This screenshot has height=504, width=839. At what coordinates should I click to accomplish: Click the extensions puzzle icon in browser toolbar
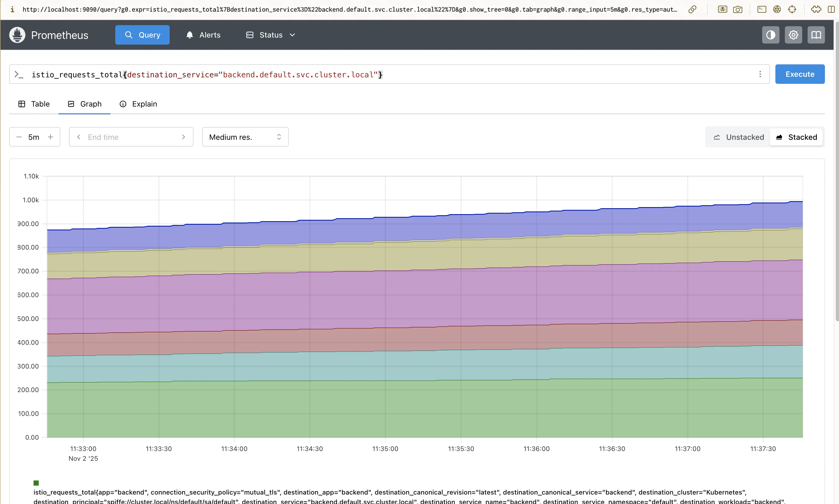coord(816,9)
